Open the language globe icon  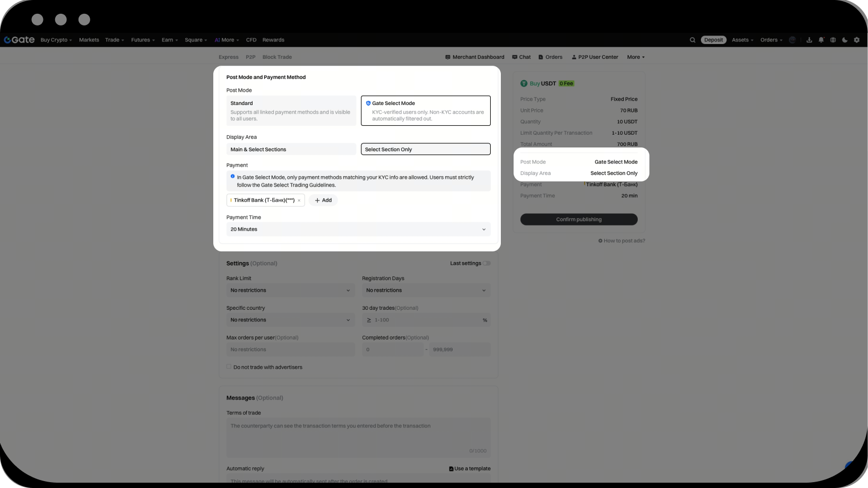833,40
